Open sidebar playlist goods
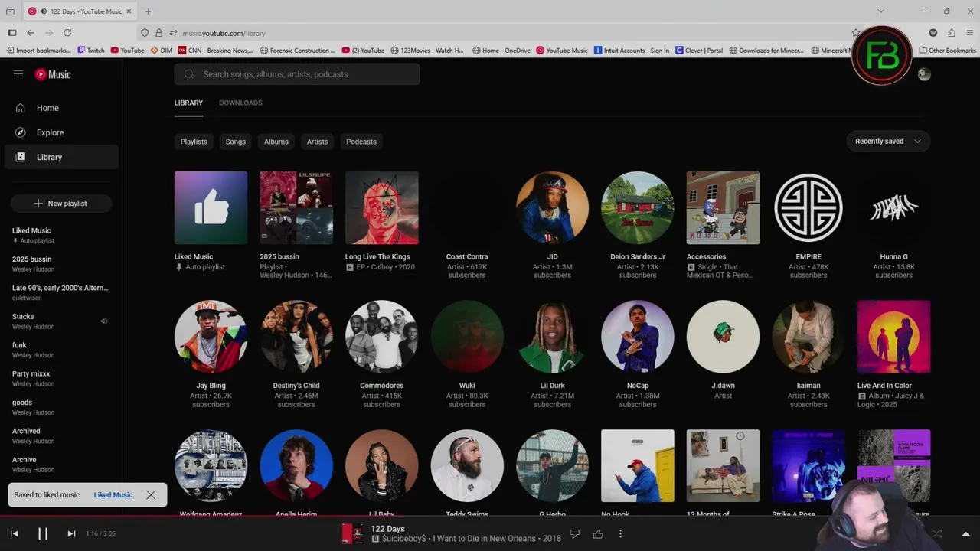 pos(61,407)
